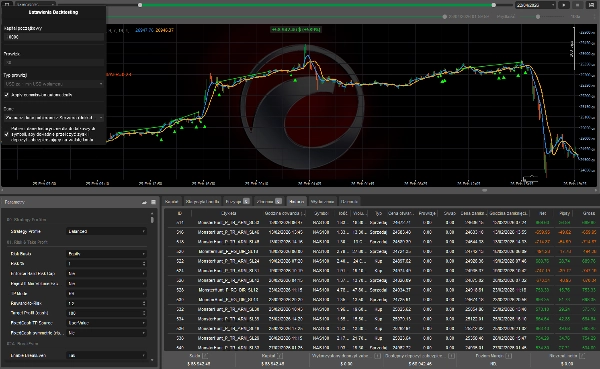
Task: Click the info icon next to Saldo
Action: coord(205,356)
